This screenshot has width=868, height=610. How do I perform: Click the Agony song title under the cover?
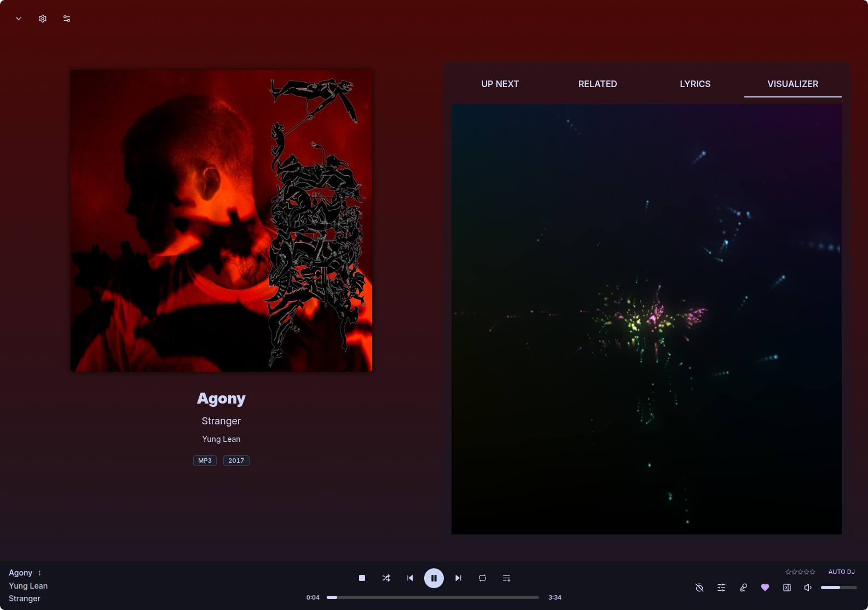(221, 399)
